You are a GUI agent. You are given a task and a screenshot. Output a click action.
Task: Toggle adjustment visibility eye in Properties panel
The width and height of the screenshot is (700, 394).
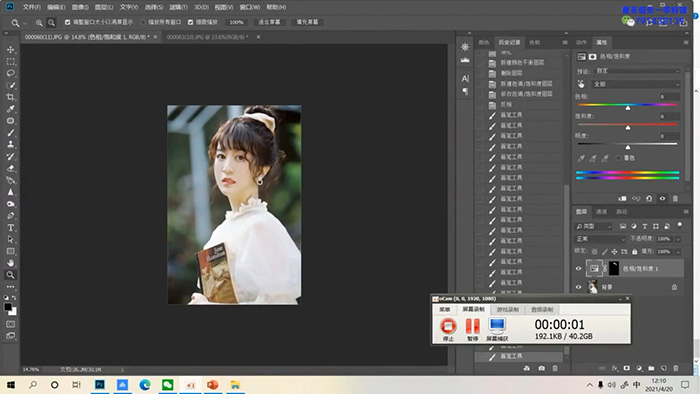pyautogui.click(x=662, y=199)
